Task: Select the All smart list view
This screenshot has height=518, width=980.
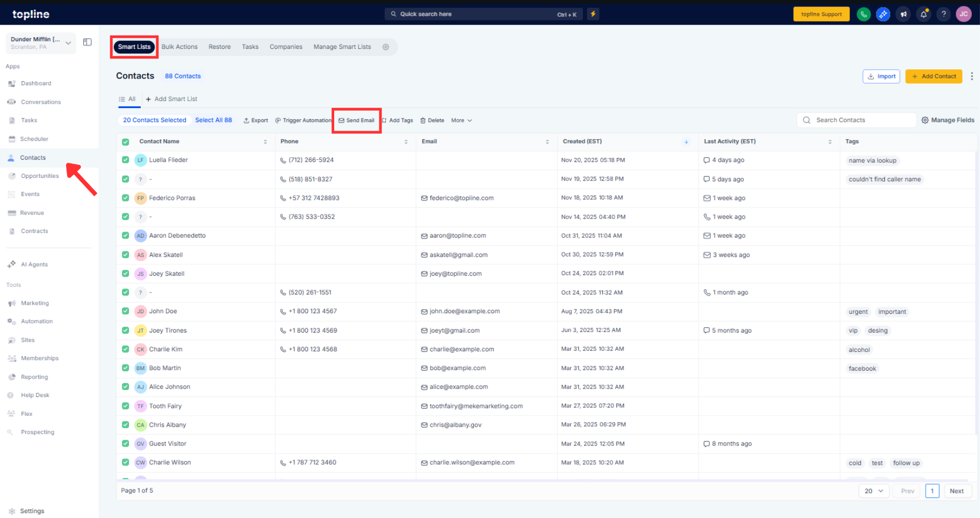Action: point(127,99)
